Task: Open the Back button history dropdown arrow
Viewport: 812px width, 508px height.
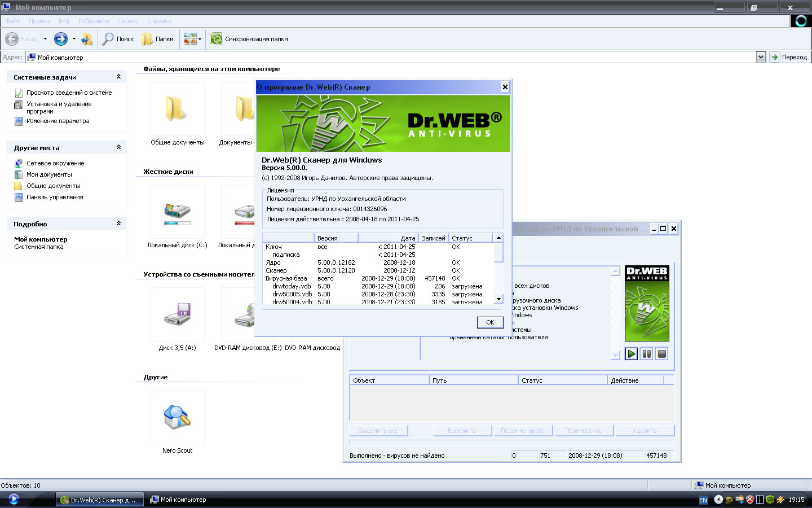Action: click(x=45, y=39)
